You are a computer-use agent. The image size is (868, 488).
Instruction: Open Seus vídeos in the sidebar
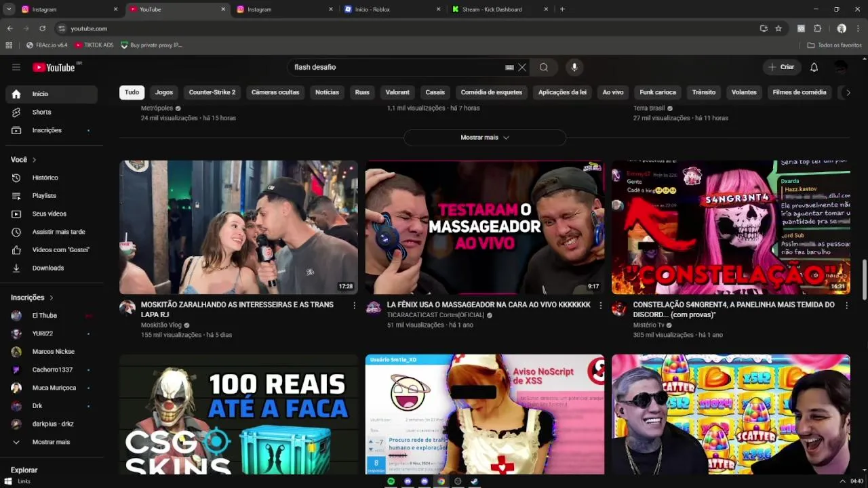[x=52, y=213]
